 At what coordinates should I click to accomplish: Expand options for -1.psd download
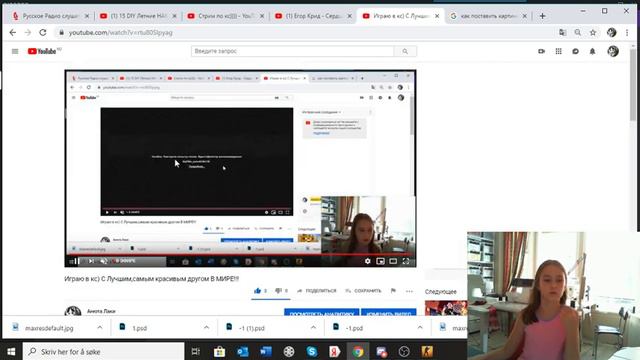point(420,328)
